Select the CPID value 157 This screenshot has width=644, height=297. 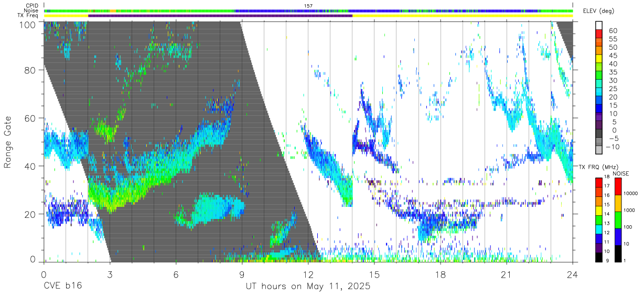(308, 5)
